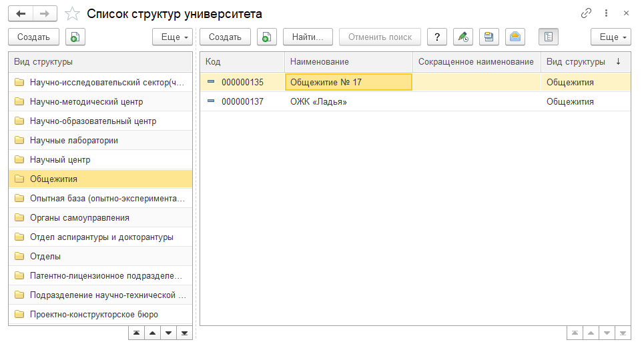Select Научно-исследовательский сектор folder

(x=101, y=82)
